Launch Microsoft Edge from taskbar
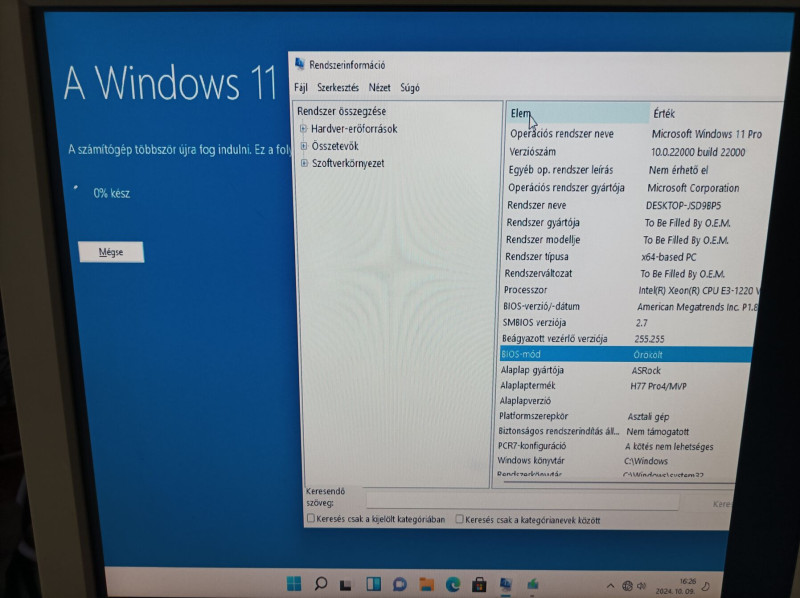 [x=453, y=584]
